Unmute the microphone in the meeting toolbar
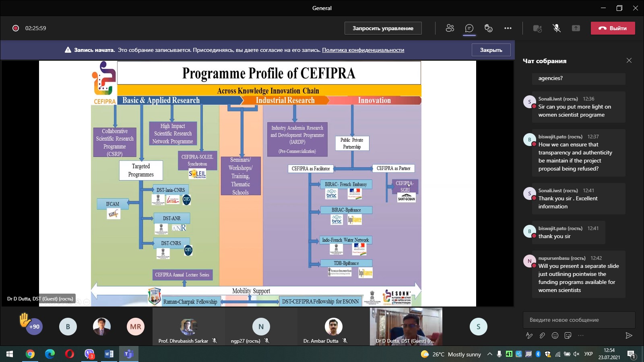 coord(557,28)
